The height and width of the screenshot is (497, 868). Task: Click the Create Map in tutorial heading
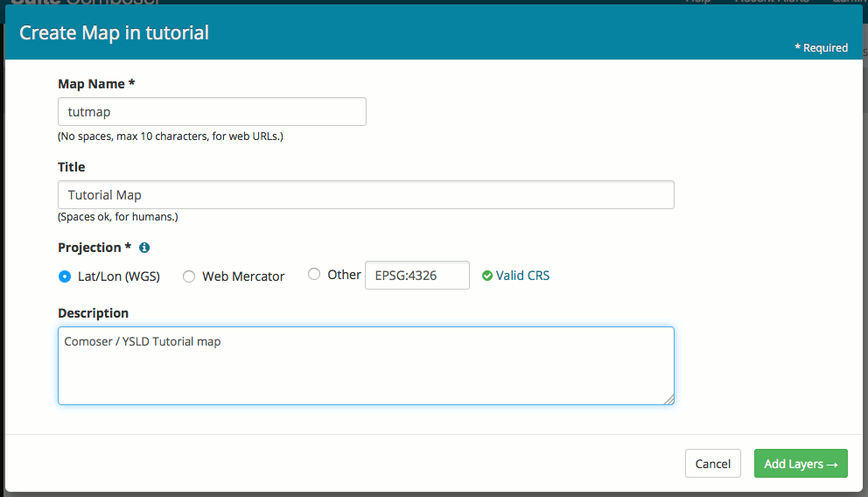[114, 33]
